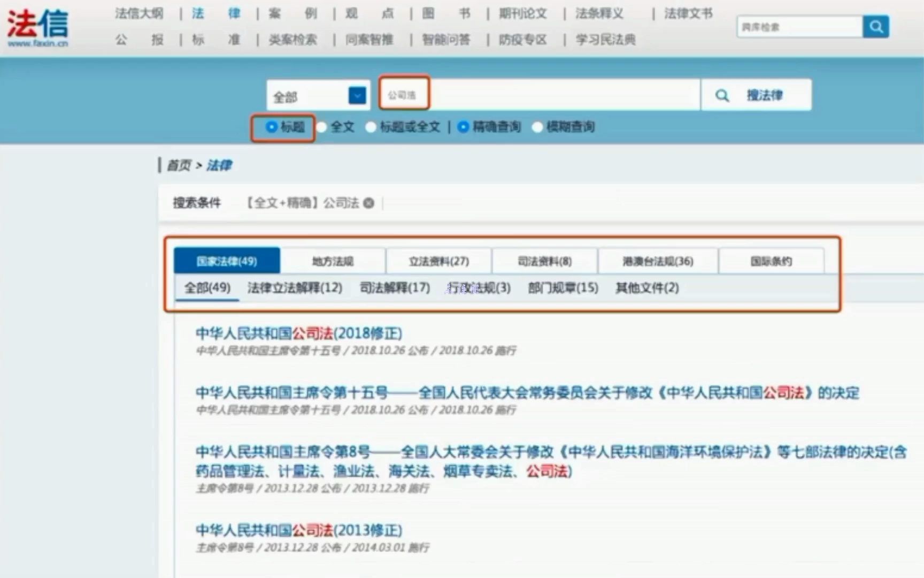Switch to the 地方法规 tab
924x578 pixels.
[x=333, y=261]
